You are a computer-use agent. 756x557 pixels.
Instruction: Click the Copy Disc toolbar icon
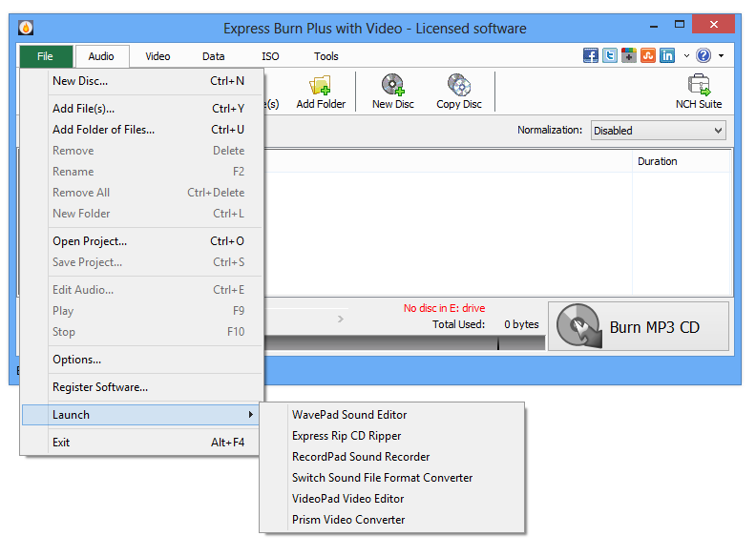tap(459, 92)
